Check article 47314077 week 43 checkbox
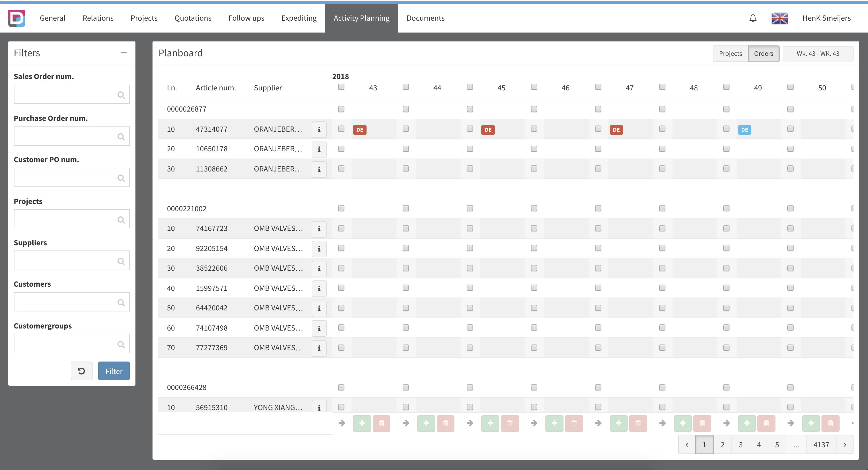Screen dimensions: 868x470 point(341,129)
